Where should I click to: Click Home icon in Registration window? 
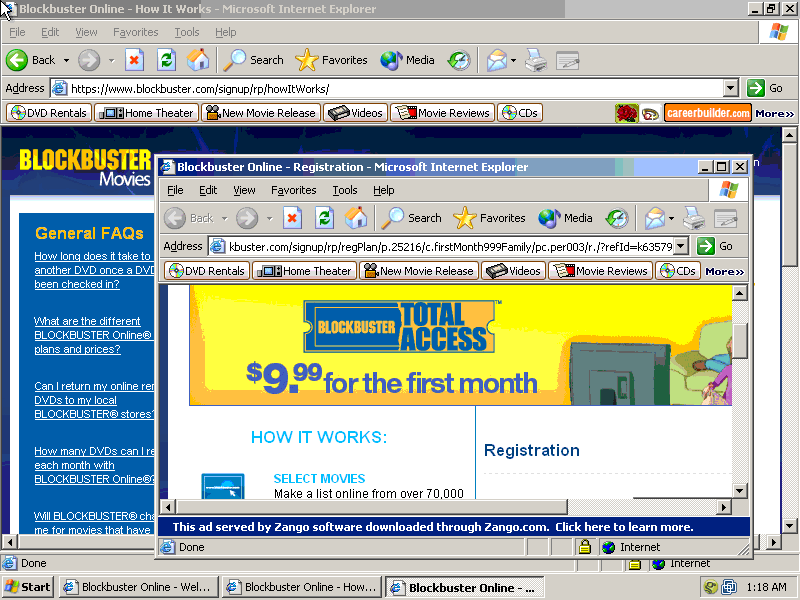[x=356, y=218]
